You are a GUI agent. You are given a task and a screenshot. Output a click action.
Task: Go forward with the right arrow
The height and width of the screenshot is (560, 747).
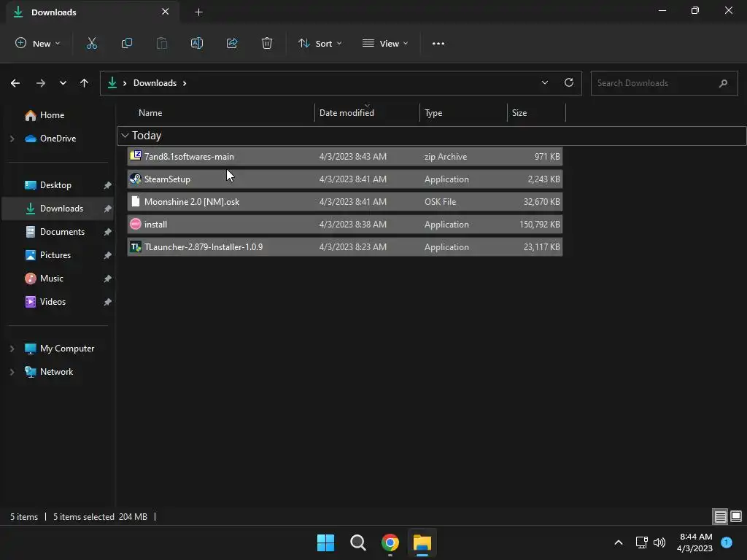[41, 83]
